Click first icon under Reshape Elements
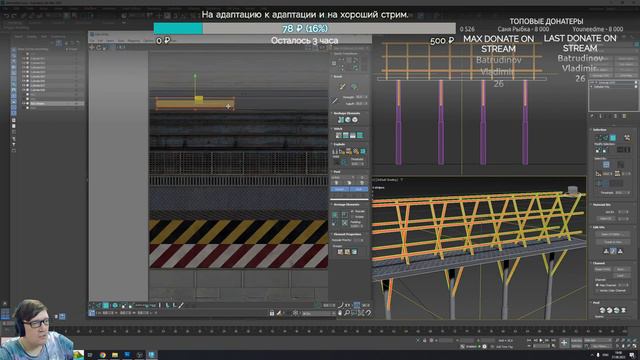 click(340, 120)
